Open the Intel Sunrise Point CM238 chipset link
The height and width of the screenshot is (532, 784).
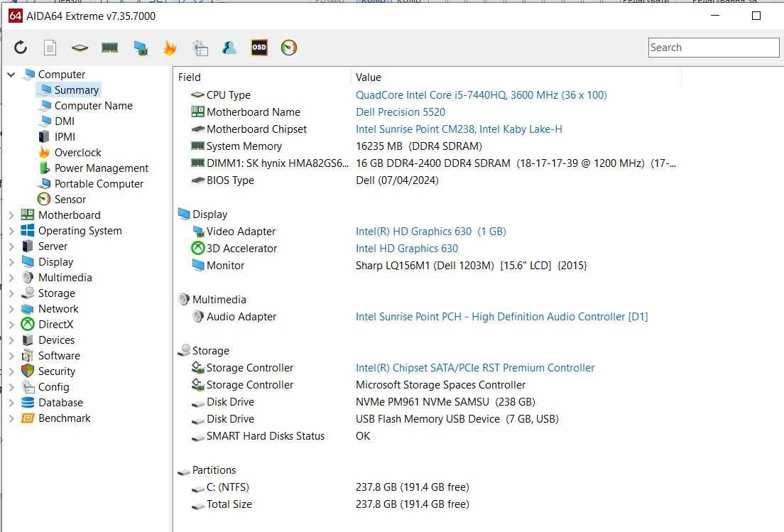[x=459, y=129]
